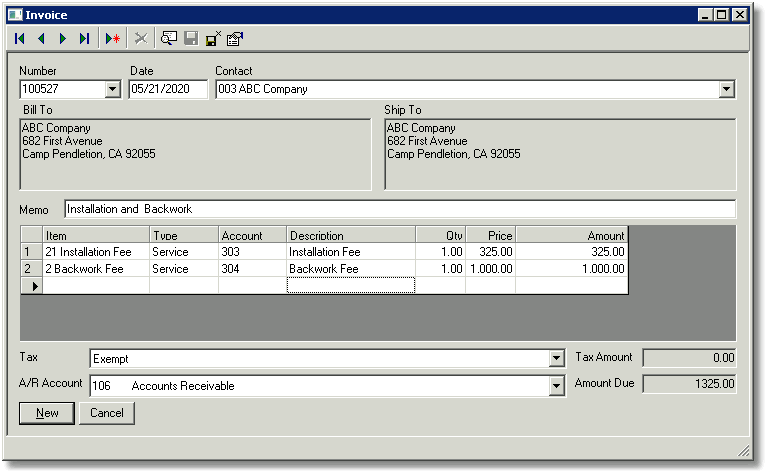Click the resize grip in the window corner
Viewport: 768px width, 475px height.
(743, 451)
